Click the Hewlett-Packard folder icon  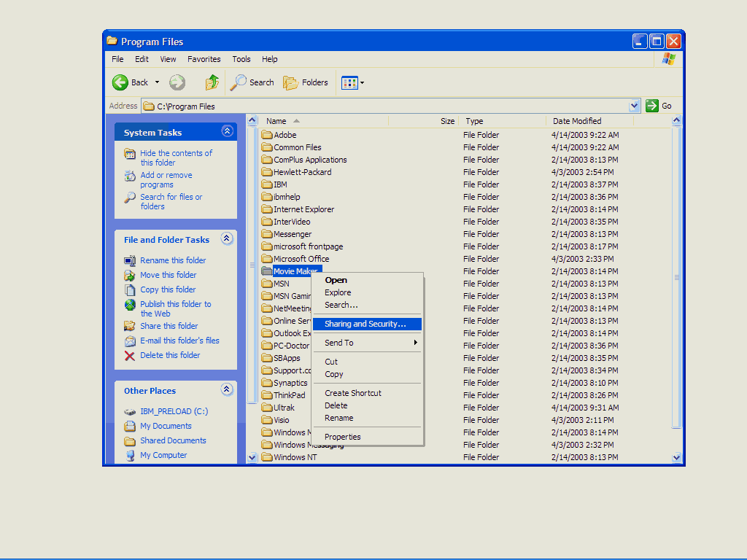[267, 172]
